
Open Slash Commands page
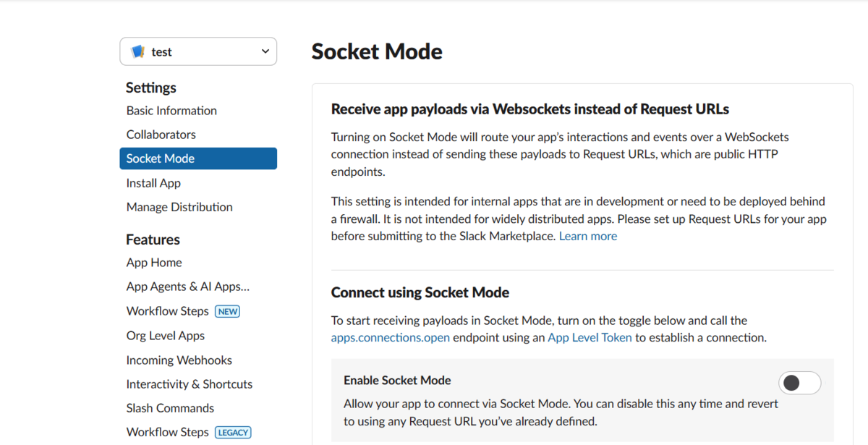pos(170,408)
